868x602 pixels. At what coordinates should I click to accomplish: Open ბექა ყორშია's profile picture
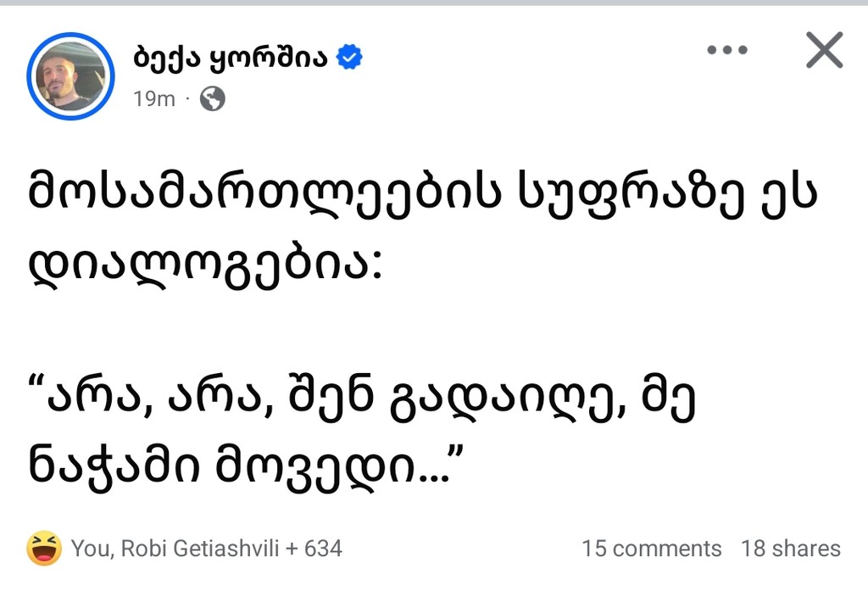(70, 76)
